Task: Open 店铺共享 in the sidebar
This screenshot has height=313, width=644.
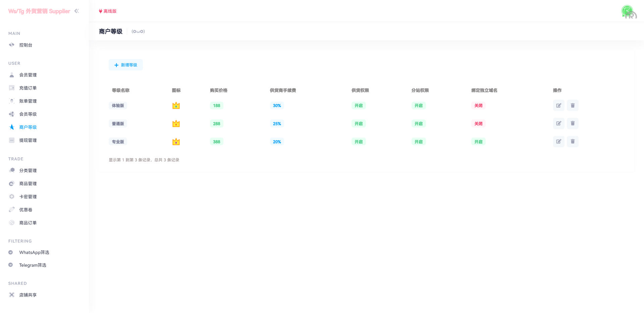Action: tap(28, 295)
